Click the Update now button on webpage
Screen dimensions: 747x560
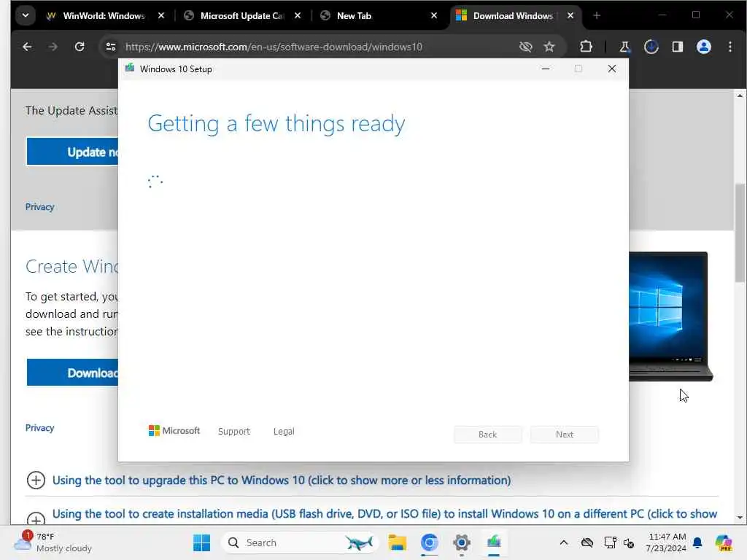72,152
